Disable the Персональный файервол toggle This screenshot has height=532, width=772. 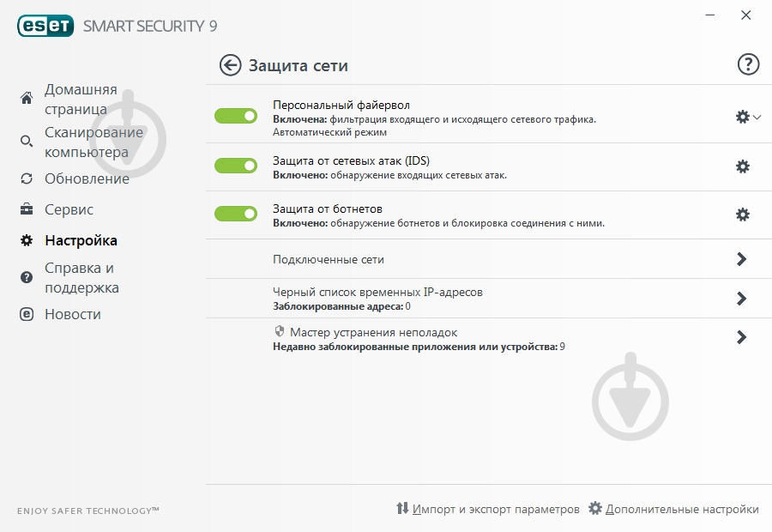coord(235,115)
